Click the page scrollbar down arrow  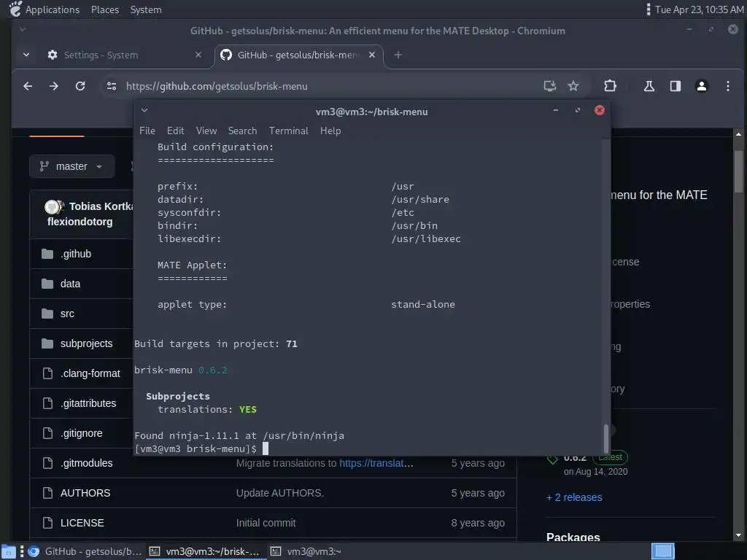pyautogui.click(x=738, y=534)
